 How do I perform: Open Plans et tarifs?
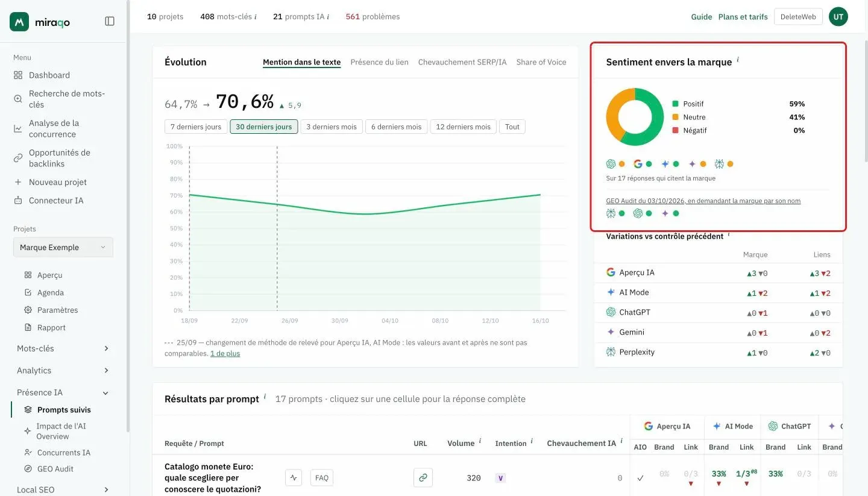pos(743,17)
